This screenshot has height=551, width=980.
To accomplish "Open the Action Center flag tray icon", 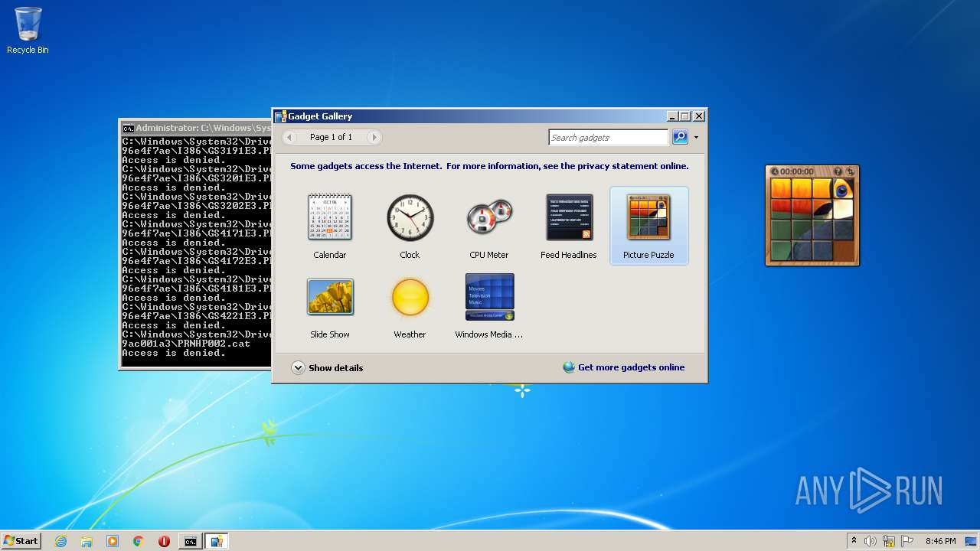I will coord(907,541).
